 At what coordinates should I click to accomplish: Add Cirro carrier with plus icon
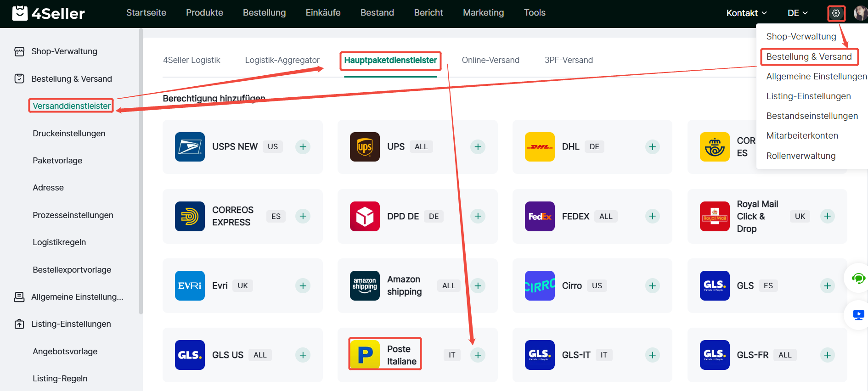click(x=652, y=286)
